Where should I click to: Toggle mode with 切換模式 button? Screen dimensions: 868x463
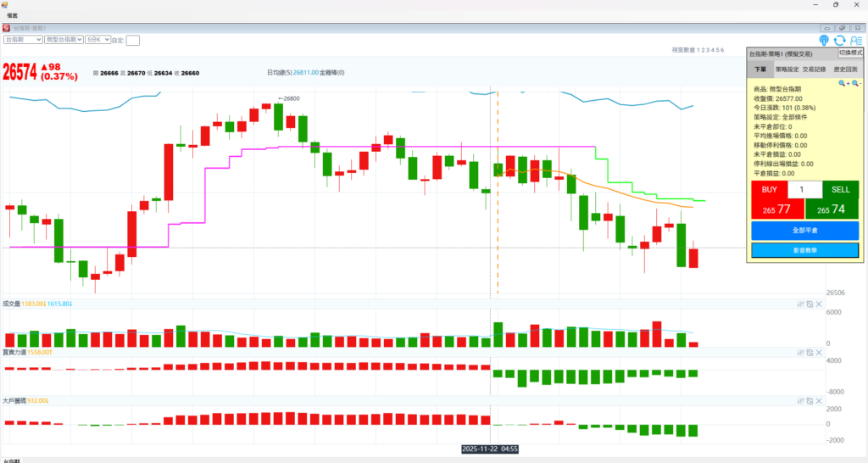[x=850, y=53]
